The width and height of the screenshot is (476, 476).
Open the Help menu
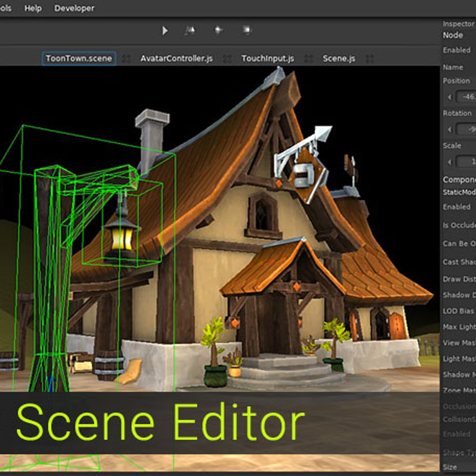tap(33, 8)
